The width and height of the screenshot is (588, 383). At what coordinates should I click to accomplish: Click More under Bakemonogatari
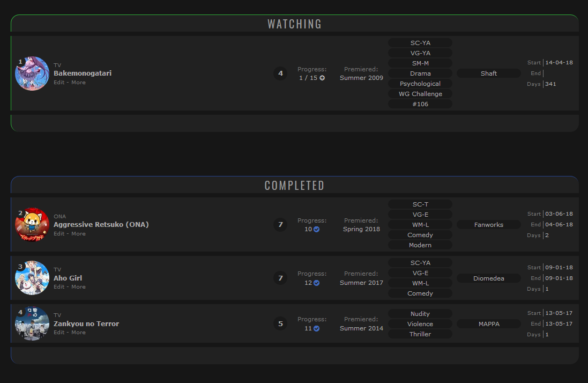(x=78, y=83)
